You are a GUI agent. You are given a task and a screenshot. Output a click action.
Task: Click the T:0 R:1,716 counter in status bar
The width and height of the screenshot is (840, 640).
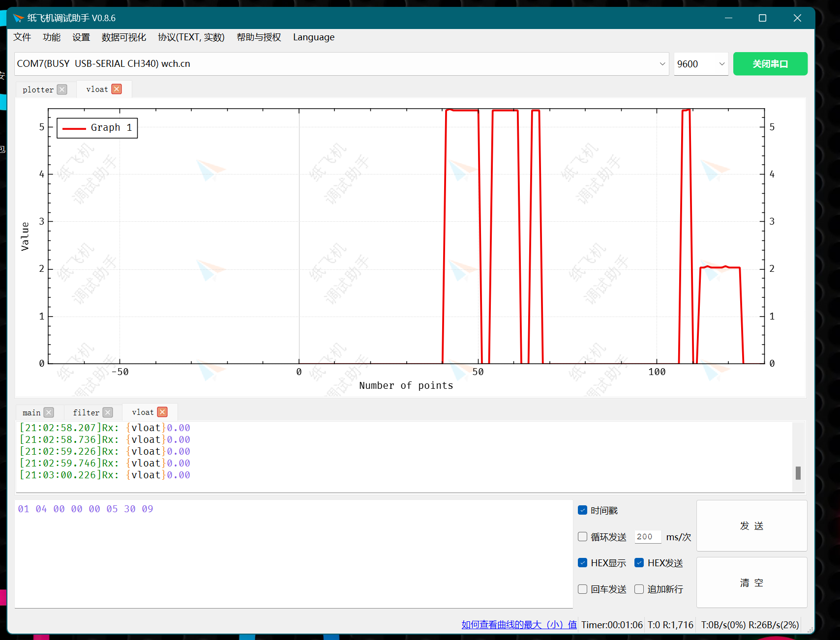click(670, 625)
